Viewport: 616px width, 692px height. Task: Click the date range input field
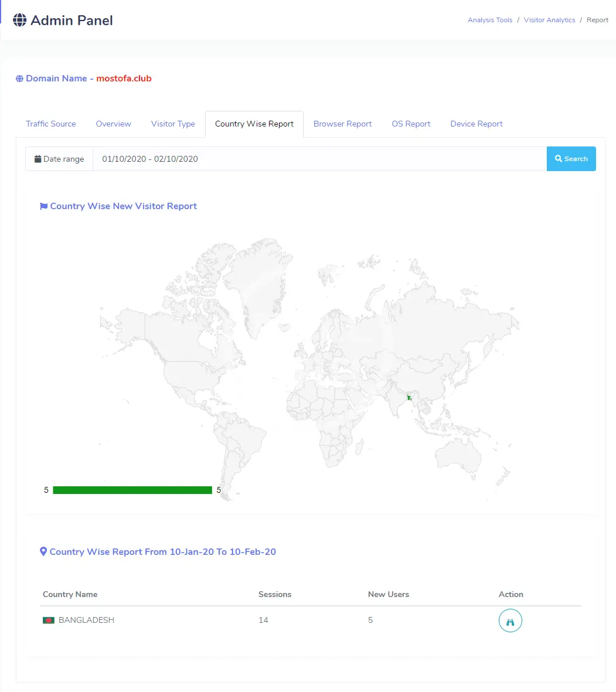click(x=319, y=159)
